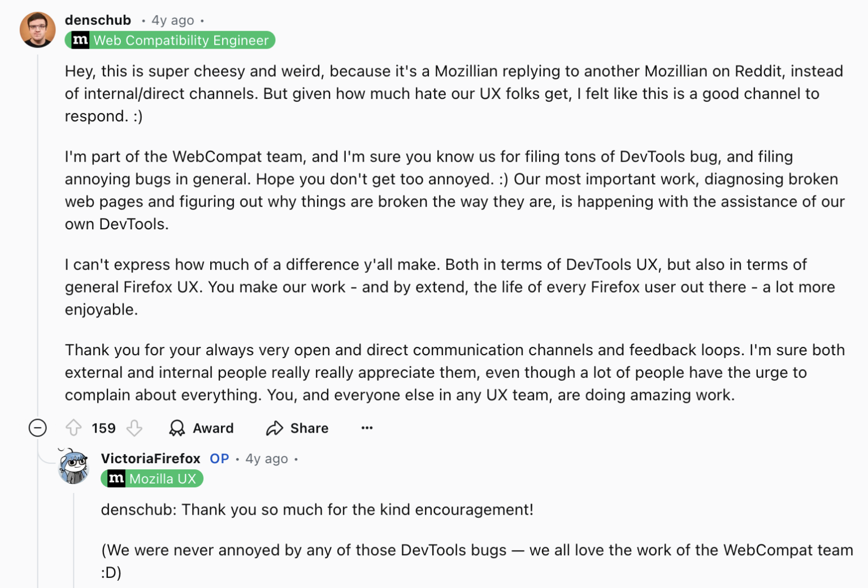The width and height of the screenshot is (868, 588).
Task: Click the Award ribbon icon
Action: [x=177, y=428]
